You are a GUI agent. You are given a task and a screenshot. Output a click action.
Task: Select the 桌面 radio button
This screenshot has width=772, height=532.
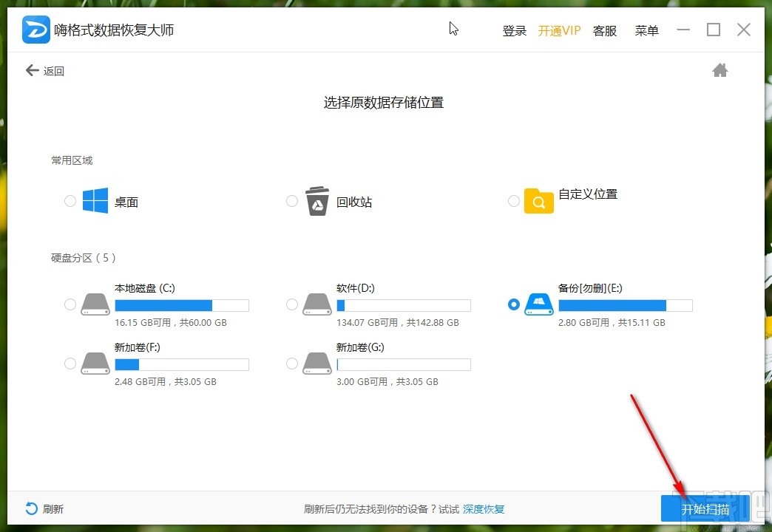pyautogui.click(x=70, y=201)
